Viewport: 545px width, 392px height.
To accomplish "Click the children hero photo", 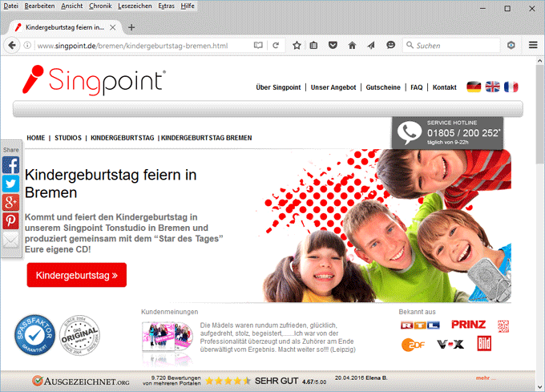I will (x=386, y=225).
